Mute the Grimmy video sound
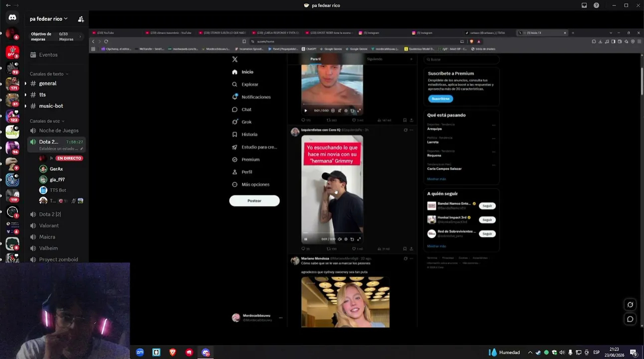644x359 pixels. point(340,239)
